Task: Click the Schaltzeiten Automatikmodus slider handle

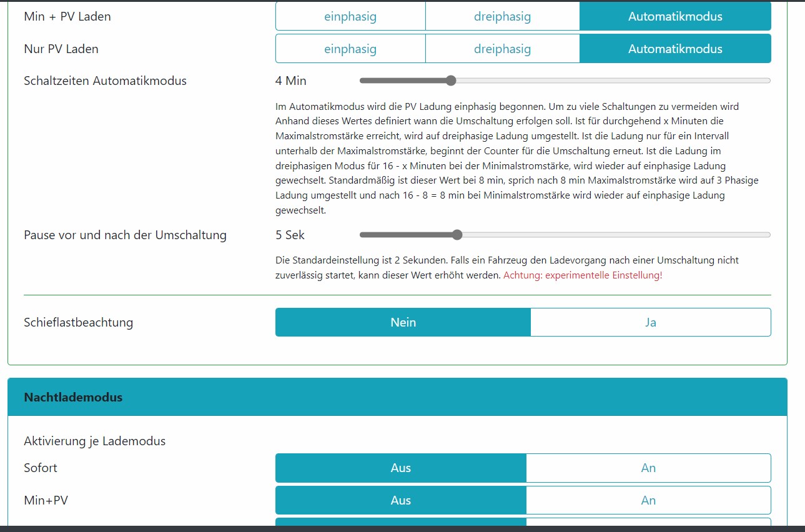Action: point(451,81)
